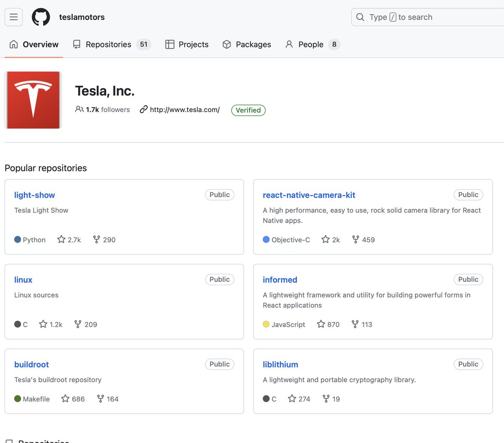
Task: Click the fork icon for liblithium
Action: click(x=326, y=398)
